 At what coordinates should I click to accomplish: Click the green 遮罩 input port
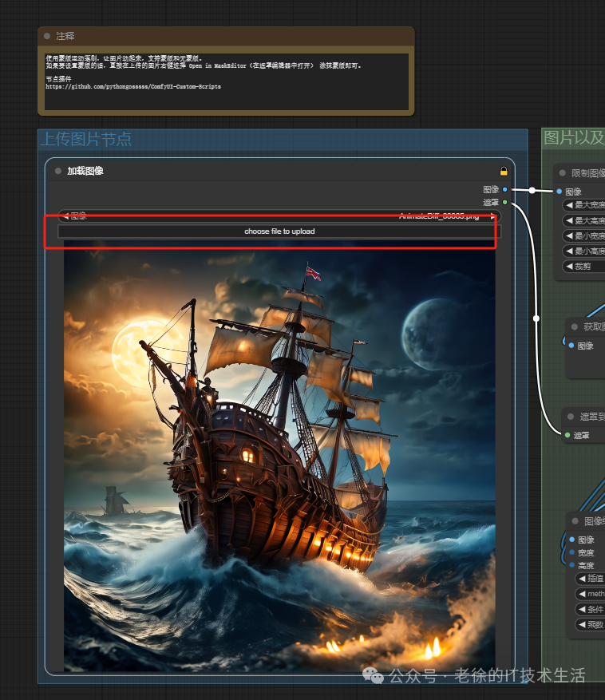[567, 435]
